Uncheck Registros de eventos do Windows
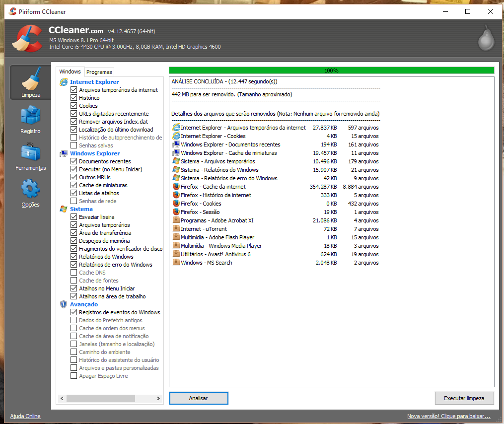Viewport: 504px width, 424px height. [x=73, y=312]
